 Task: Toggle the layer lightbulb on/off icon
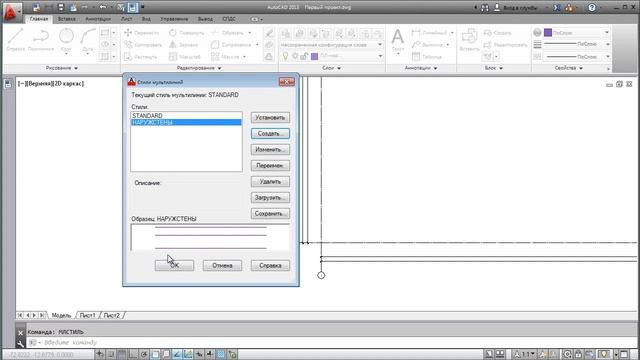tap(285, 56)
